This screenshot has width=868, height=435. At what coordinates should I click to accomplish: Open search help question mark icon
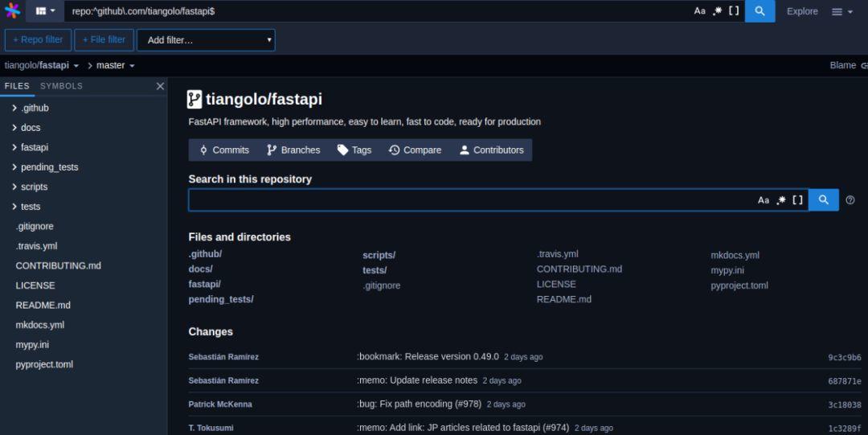pos(850,200)
